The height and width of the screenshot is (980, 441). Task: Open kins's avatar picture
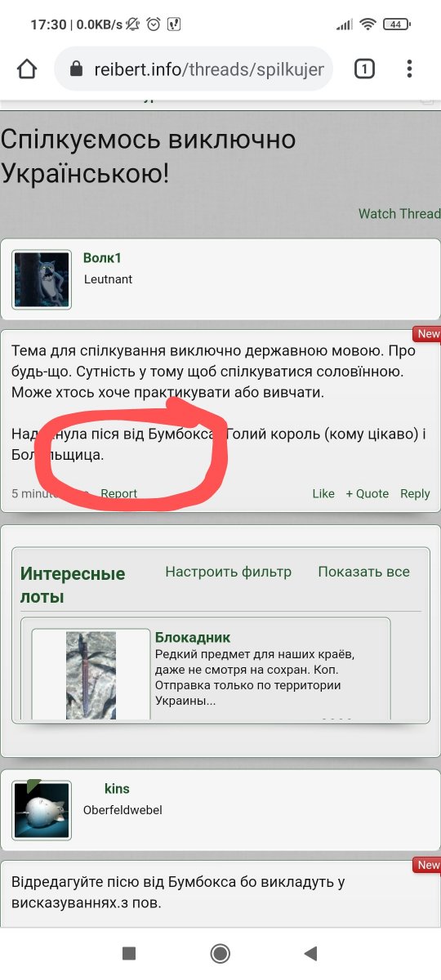click(42, 810)
